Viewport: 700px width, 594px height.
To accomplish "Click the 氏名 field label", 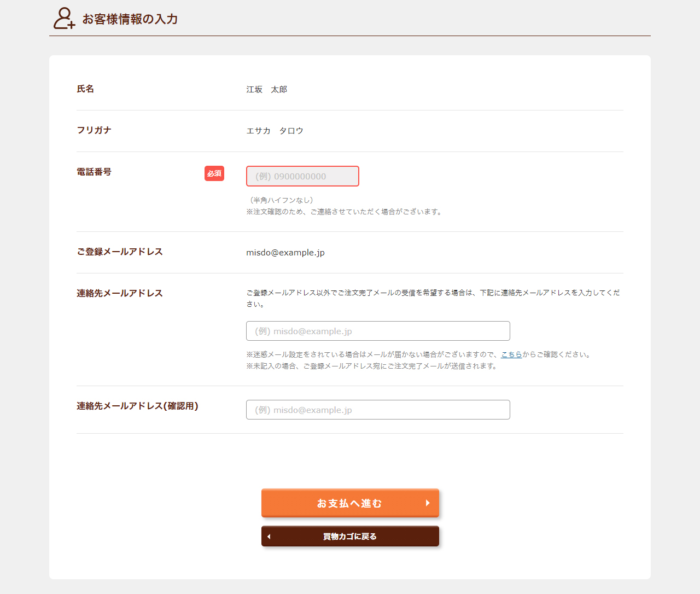I will click(85, 89).
